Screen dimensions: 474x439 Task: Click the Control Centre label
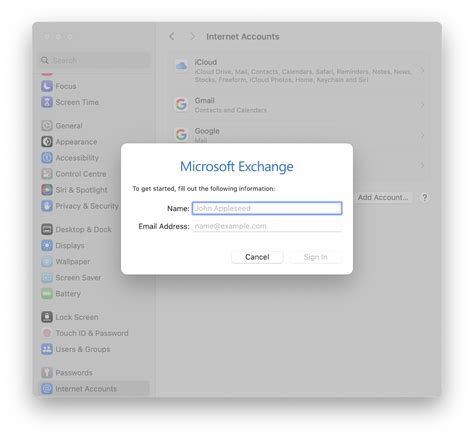(x=81, y=174)
